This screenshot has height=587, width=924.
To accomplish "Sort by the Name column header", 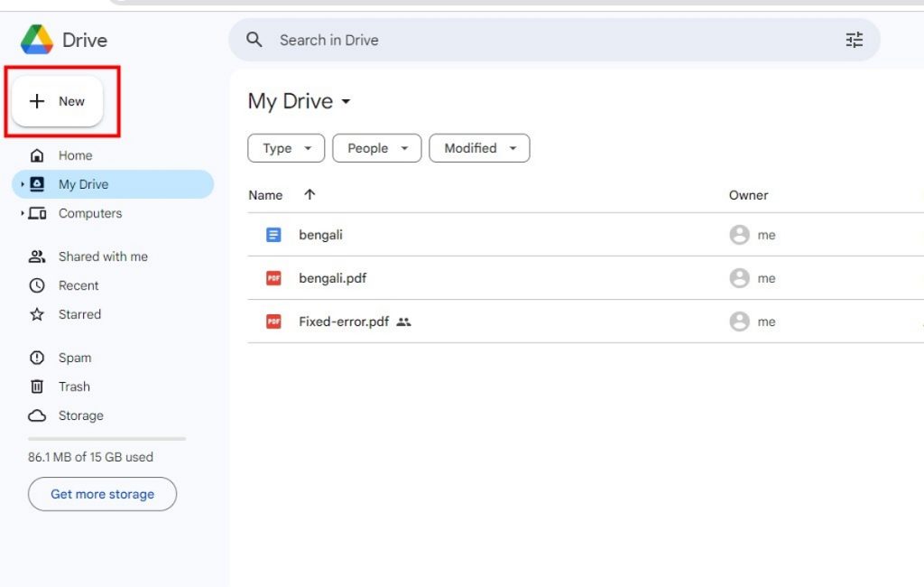I will [265, 195].
